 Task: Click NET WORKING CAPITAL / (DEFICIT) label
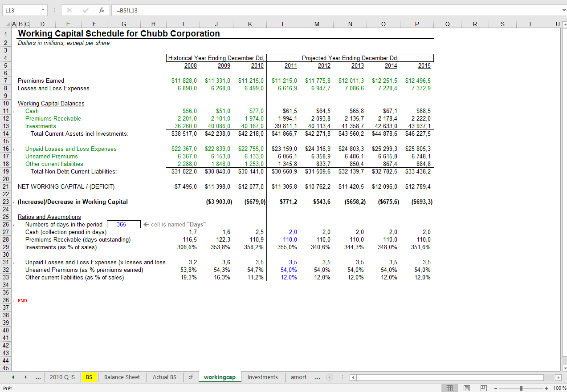[66, 186]
